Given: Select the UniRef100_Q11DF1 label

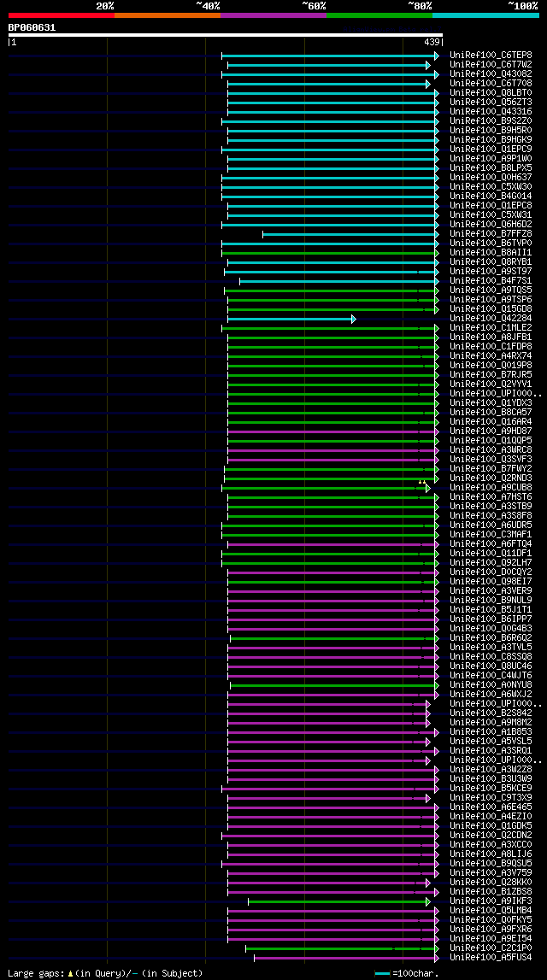Looking at the screenshot, I should (x=491, y=553).
